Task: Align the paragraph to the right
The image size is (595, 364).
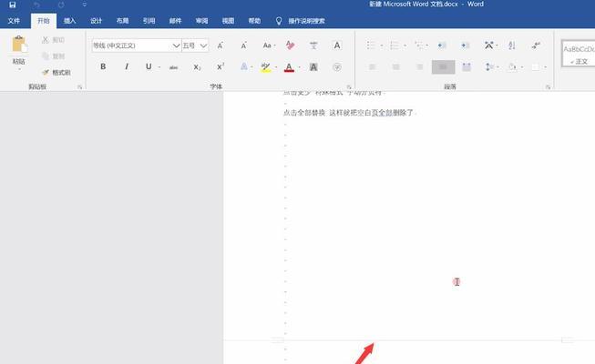Action: pyautogui.click(x=420, y=67)
